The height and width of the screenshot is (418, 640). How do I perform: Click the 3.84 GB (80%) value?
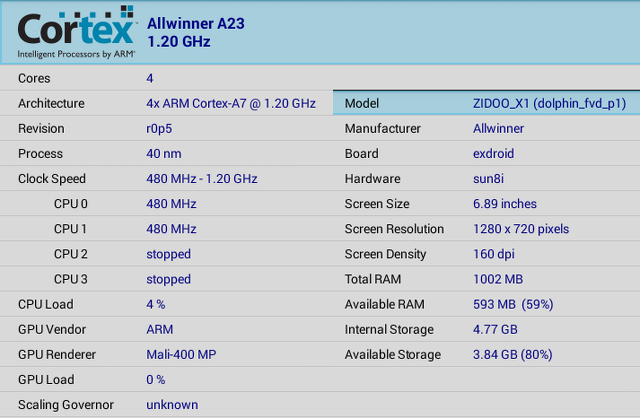[513, 355]
